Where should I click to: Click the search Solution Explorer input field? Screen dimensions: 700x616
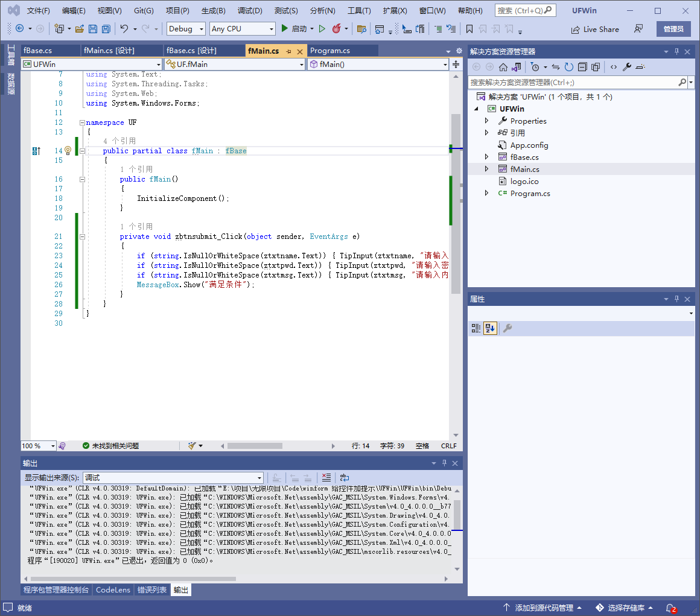pos(574,83)
